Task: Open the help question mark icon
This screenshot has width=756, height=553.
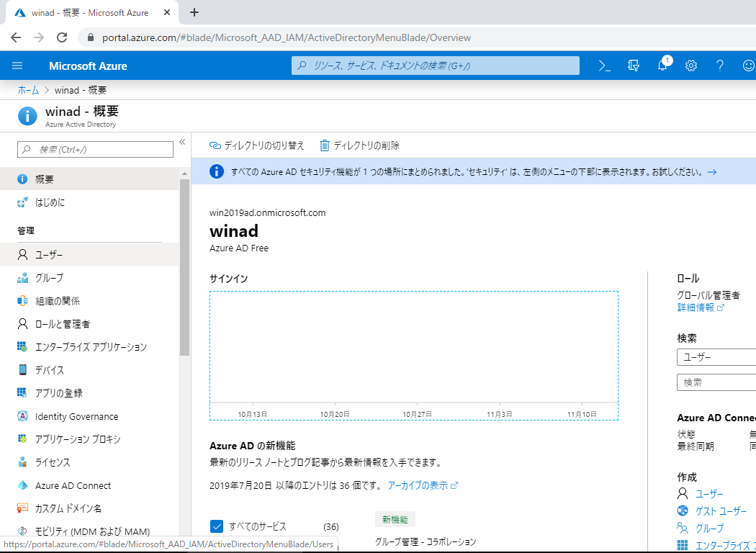Action: (x=720, y=66)
